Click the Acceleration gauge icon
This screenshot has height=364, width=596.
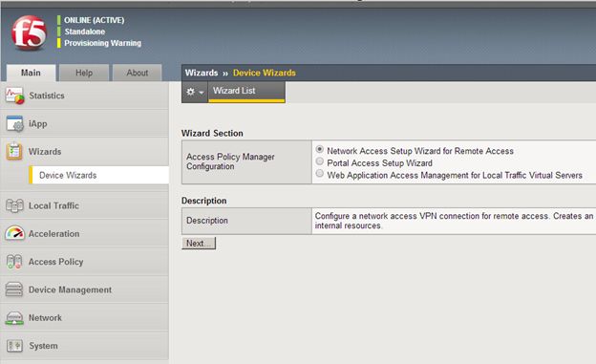coord(14,233)
